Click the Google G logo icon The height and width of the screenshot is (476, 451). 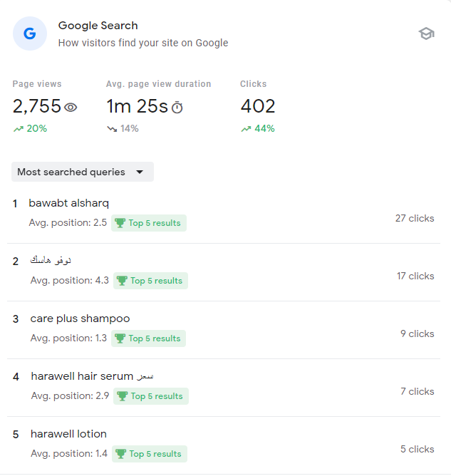(x=30, y=33)
